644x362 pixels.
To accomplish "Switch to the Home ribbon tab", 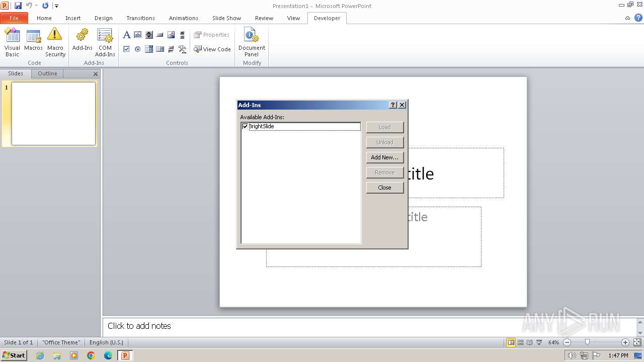I will 44,18.
